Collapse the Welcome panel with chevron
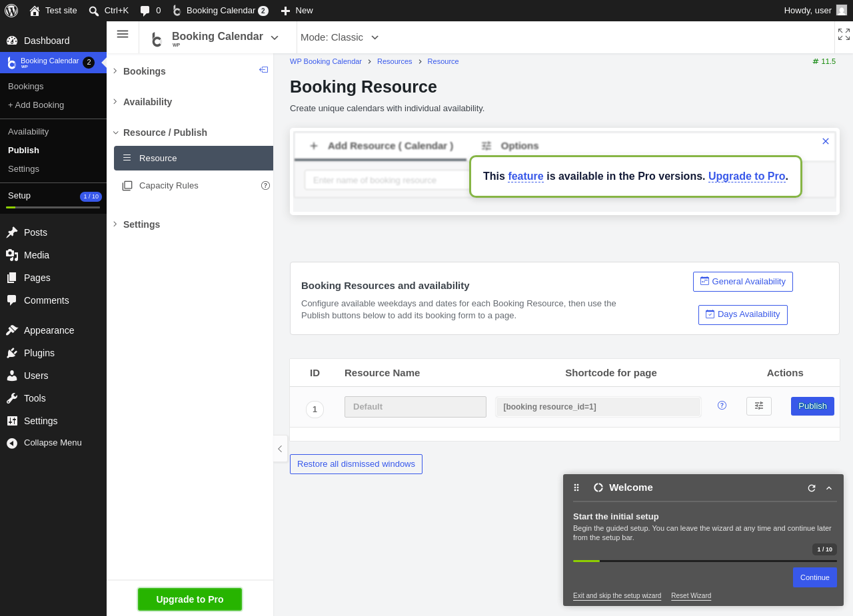This screenshot has height=616, width=853. pyautogui.click(x=829, y=488)
